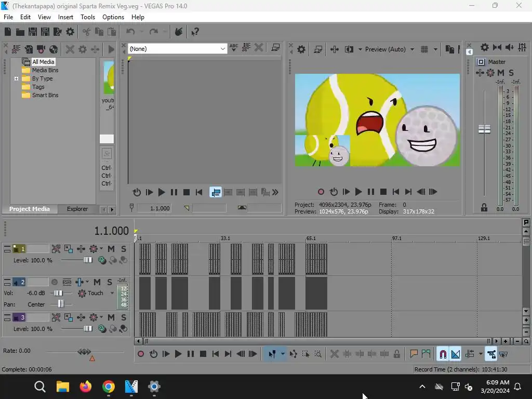Solo video Track 3

(x=124, y=317)
